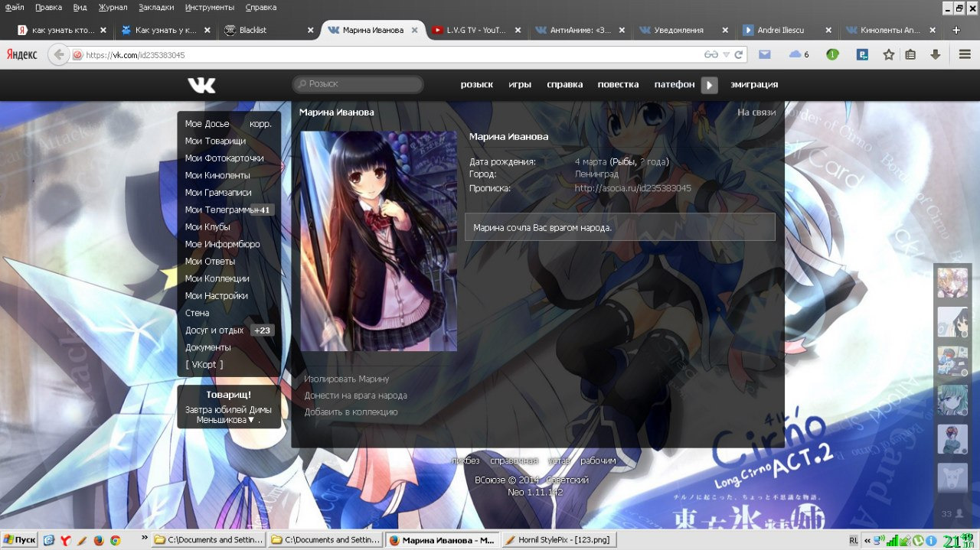The height and width of the screenshot is (550, 980).
Task: Open the asocia.ru/id235383045 link
Action: point(632,188)
